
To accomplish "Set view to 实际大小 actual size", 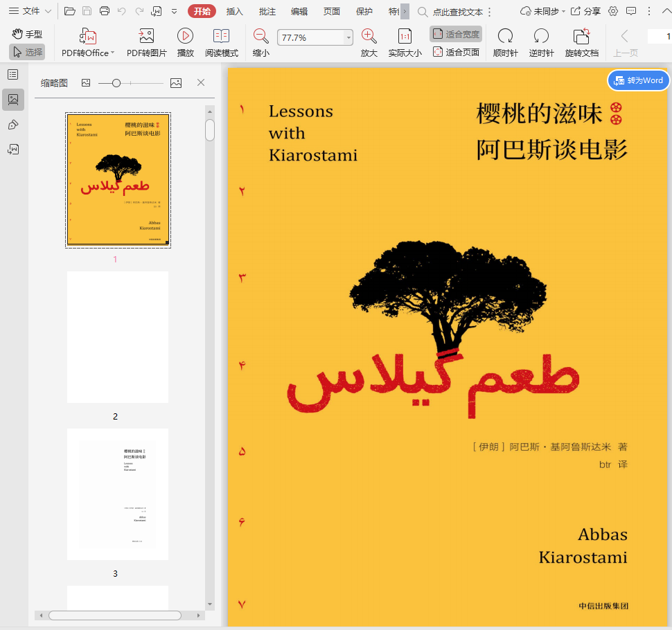I will [x=405, y=42].
